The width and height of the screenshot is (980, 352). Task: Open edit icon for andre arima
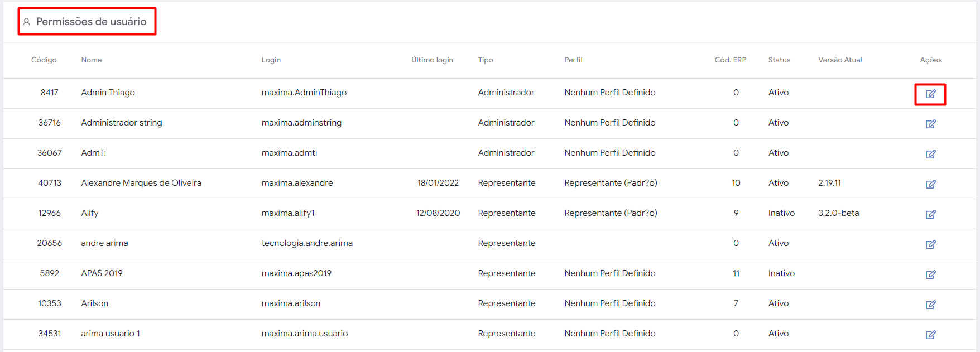[930, 244]
